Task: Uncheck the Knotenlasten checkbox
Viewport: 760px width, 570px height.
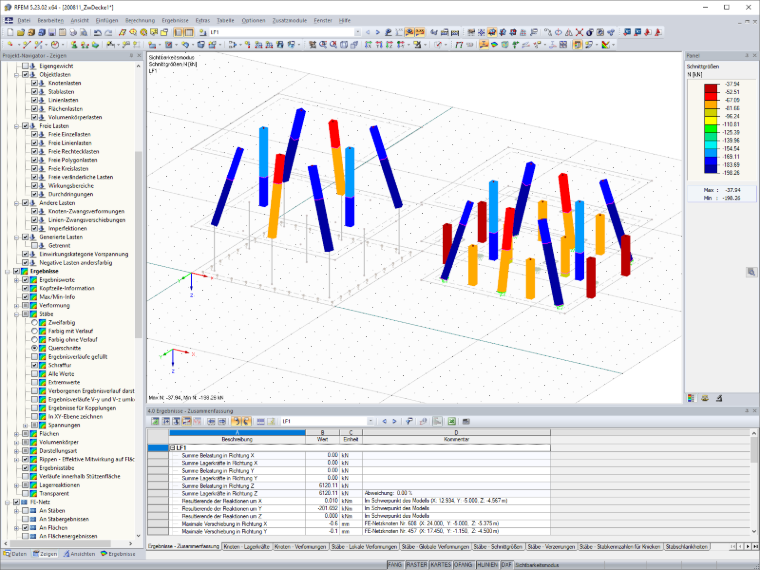Action: [34, 83]
